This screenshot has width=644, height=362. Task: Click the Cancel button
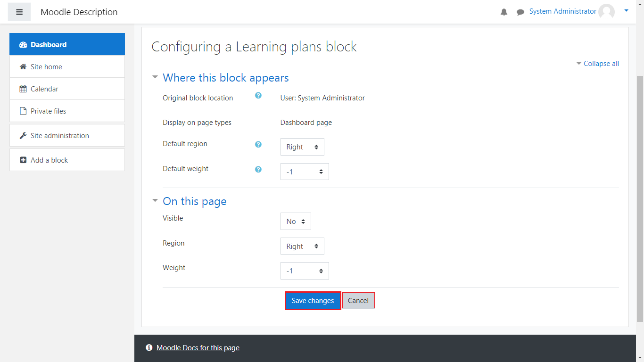tap(358, 301)
